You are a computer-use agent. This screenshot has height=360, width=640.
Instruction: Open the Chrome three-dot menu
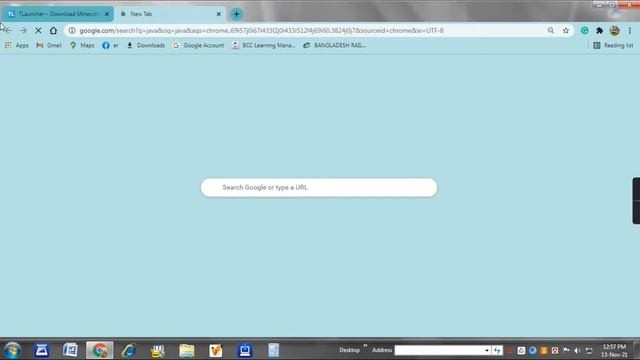[630, 31]
